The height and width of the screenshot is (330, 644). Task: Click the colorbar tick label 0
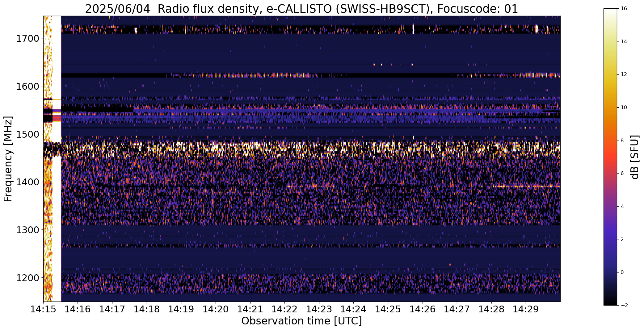[622, 272]
